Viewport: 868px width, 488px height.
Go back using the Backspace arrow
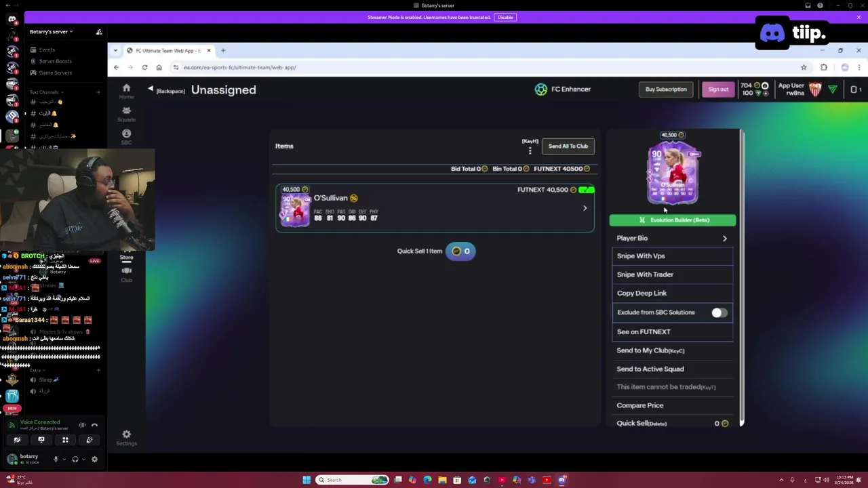[x=151, y=89]
